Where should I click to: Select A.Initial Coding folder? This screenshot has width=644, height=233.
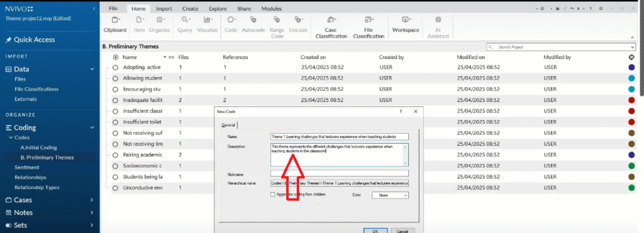(38, 147)
